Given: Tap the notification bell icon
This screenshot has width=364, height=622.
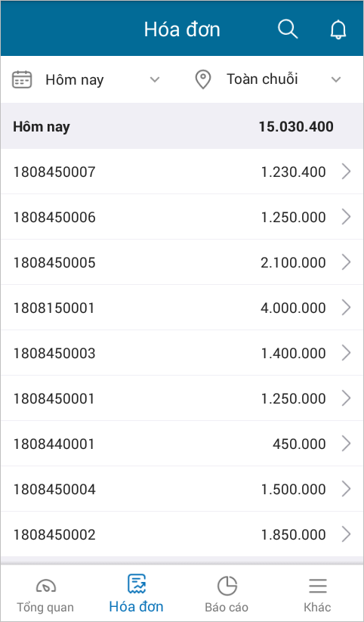Looking at the screenshot, I should click(338, 29).
